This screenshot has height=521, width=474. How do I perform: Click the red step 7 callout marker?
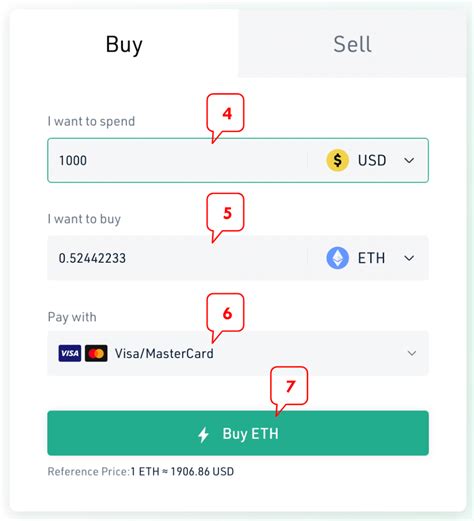289,387
